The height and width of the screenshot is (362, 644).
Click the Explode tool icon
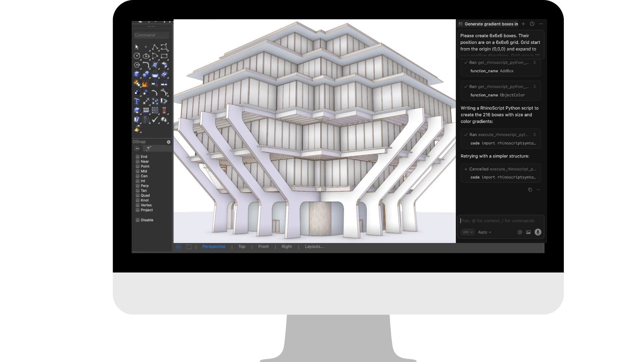[x=146, y=83]
